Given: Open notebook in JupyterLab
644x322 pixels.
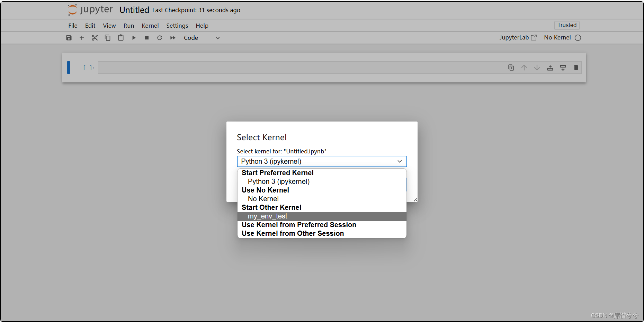Looking at the screenshot, I should 518,37.
